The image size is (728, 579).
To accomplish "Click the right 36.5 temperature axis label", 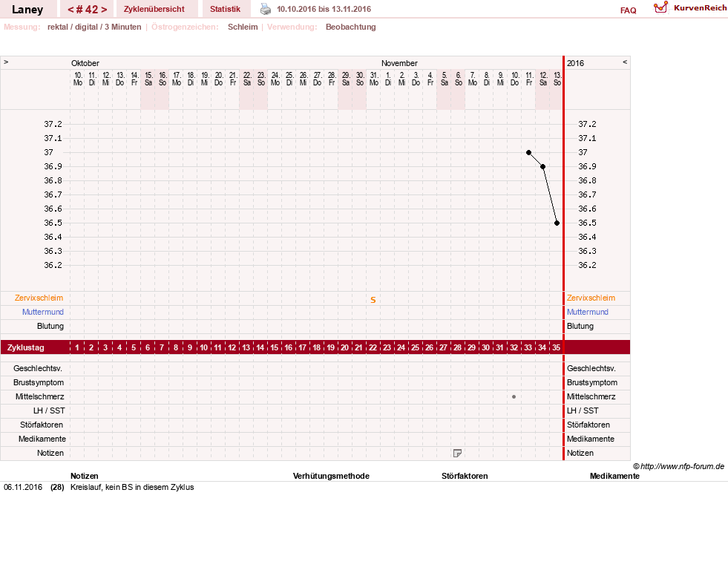I will (587, 223).
